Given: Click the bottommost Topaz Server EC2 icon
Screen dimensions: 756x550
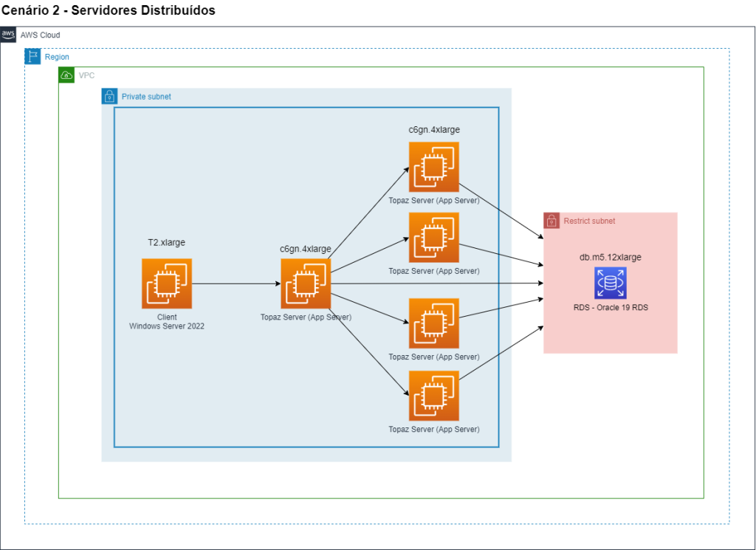Looking at the screenshot, I should [x=434, y=396].
